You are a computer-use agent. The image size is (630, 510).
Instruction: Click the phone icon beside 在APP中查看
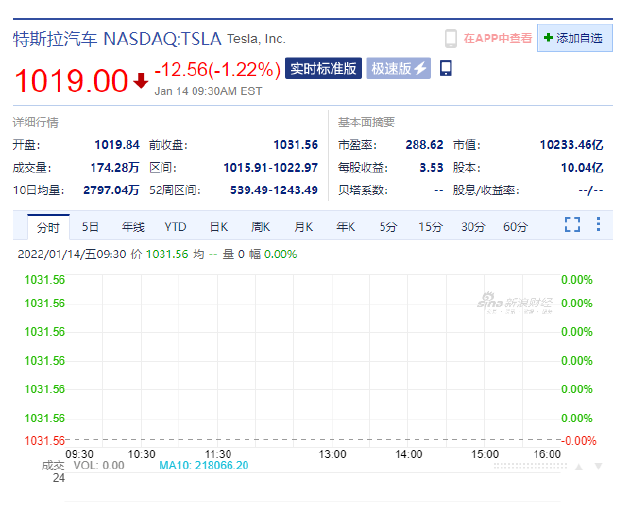[x=450, y=38]
